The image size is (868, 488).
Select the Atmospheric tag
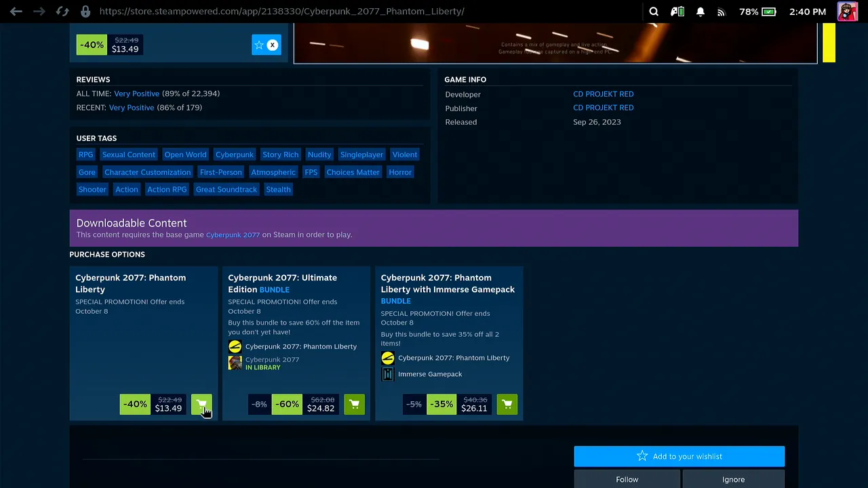point(273,172)
